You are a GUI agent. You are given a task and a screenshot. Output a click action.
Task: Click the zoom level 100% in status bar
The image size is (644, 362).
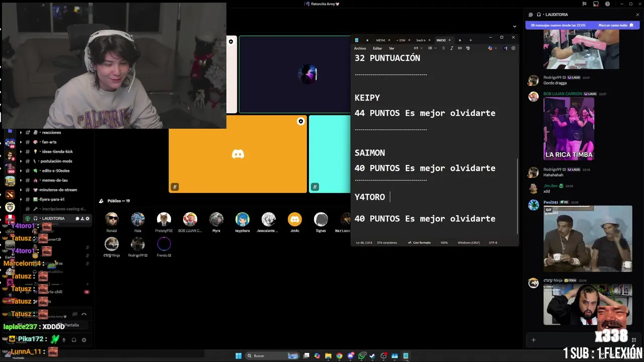[444, 243]
